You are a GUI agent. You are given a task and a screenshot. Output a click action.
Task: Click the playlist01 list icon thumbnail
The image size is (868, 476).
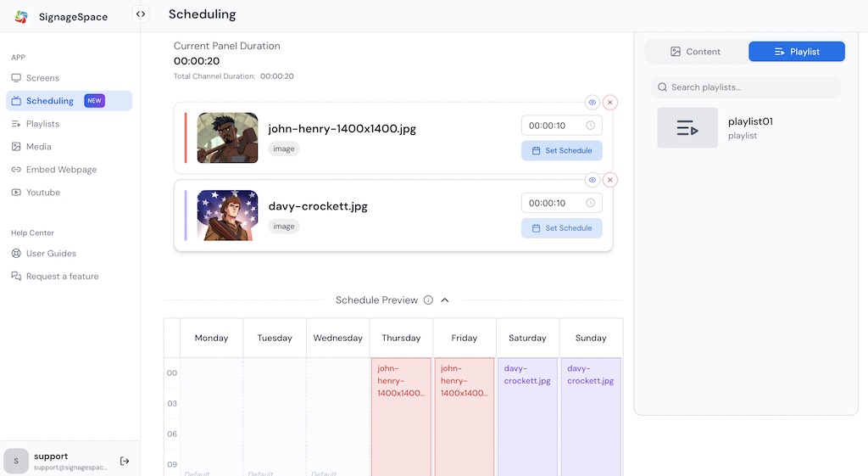click(687, 128)
